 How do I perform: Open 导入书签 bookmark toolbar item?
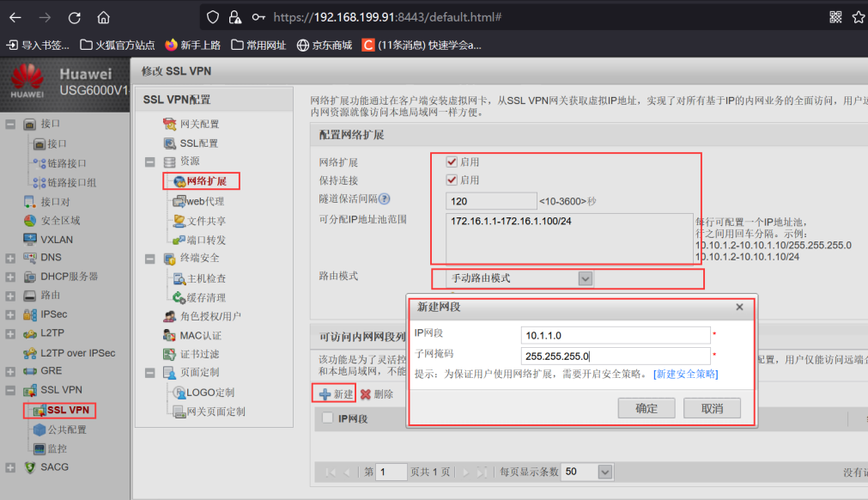[38, 46]
